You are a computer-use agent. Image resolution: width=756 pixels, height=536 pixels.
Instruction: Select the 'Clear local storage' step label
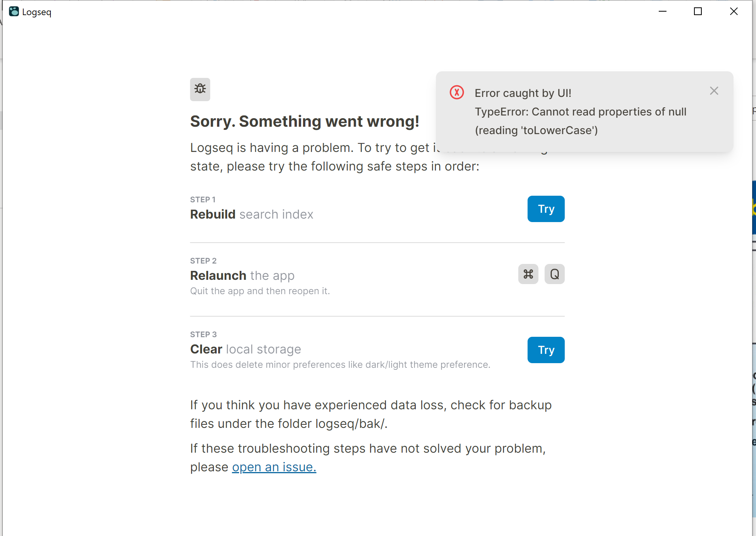245,349
